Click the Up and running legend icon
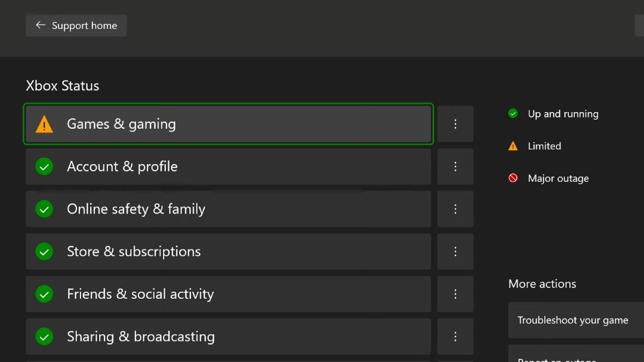644x362 pixels. click(x=513, y=114)
